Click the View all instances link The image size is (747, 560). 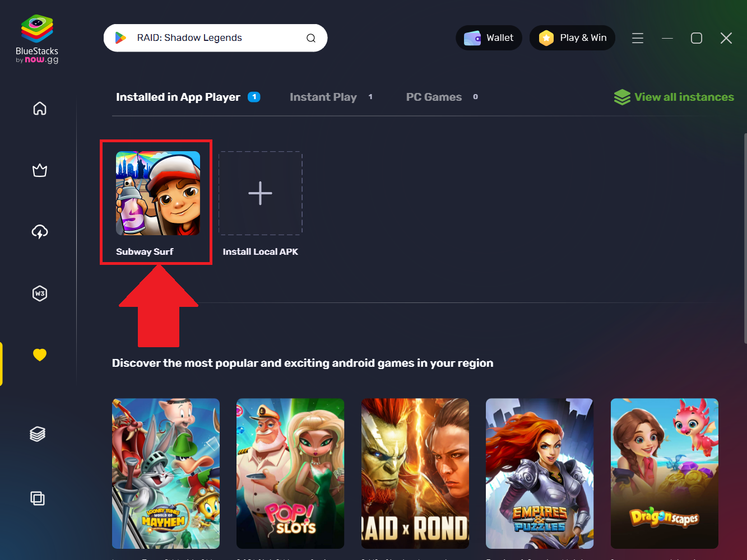tap(674, 96)
